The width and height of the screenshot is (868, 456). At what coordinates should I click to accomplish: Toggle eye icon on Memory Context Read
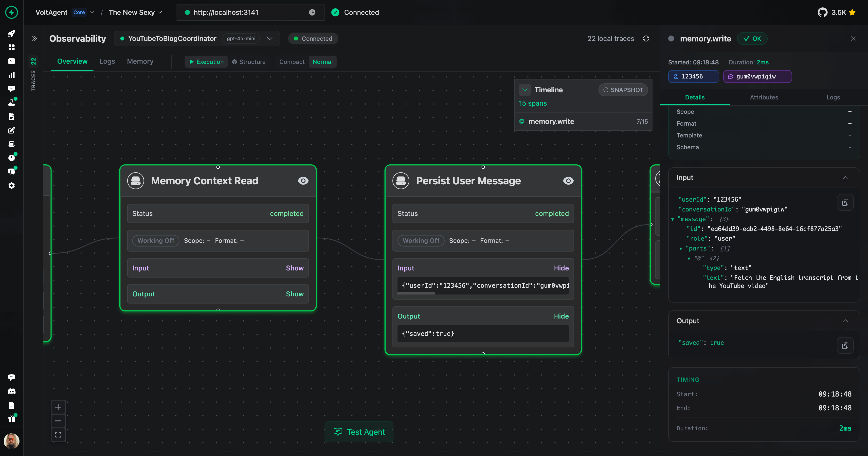click(x=303, y=181)
